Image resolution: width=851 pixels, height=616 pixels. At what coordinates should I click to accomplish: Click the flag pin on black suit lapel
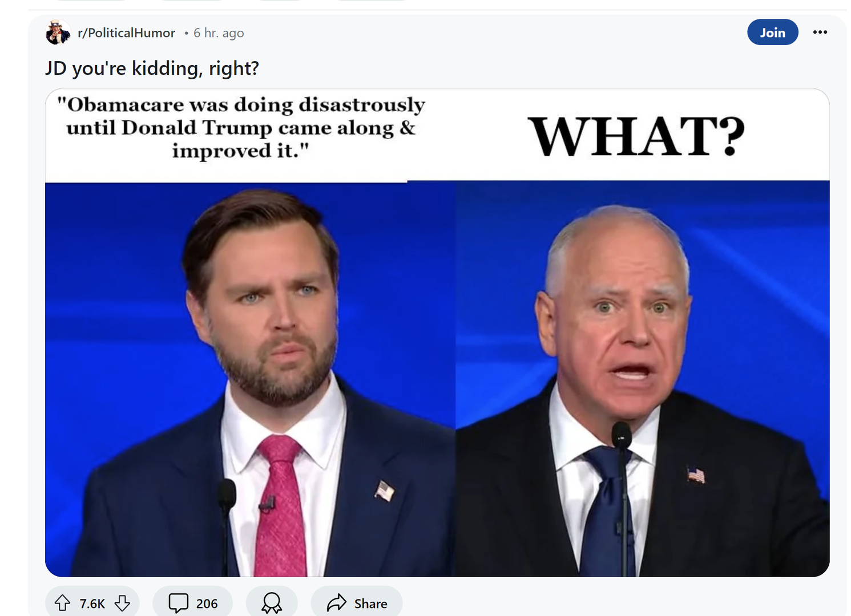[696, 475]
